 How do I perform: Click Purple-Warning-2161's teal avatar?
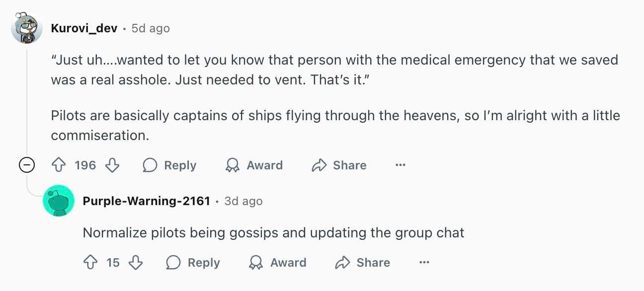(59, 201)
